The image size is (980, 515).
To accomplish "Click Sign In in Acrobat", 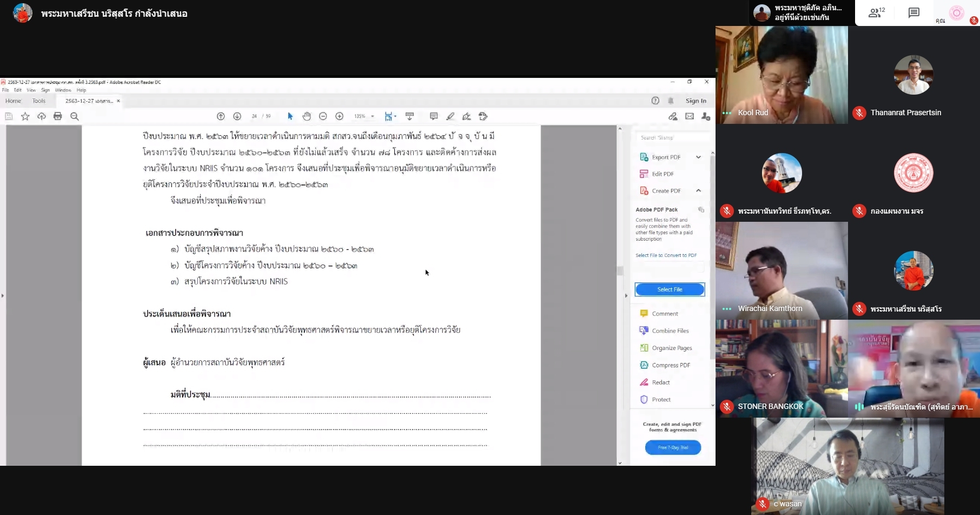I will coord(696,101).
